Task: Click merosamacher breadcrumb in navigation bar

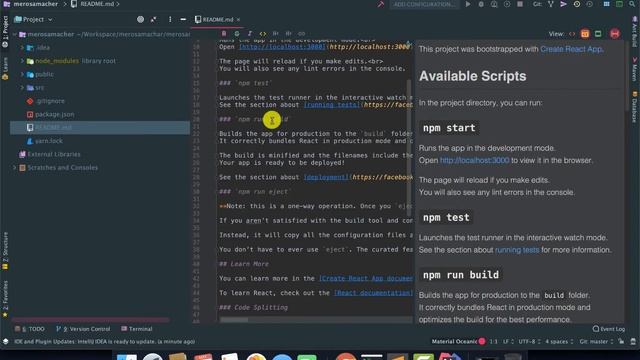Action: click(x=36, y=4)
